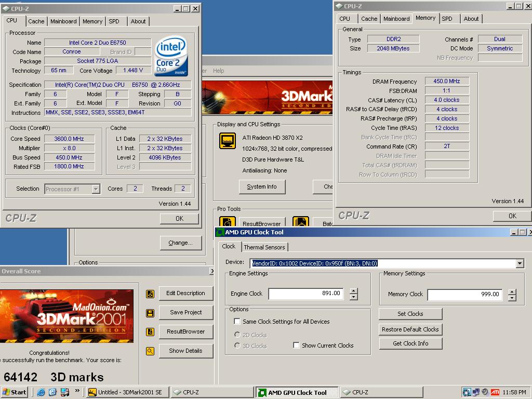
Task: Click the Pro Tools ResultBrowser icon
Action: tap(228, 221)
